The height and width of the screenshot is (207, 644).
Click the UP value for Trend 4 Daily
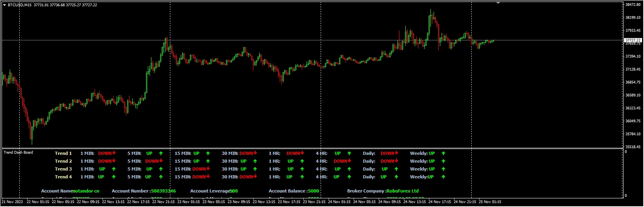[384, 177]
